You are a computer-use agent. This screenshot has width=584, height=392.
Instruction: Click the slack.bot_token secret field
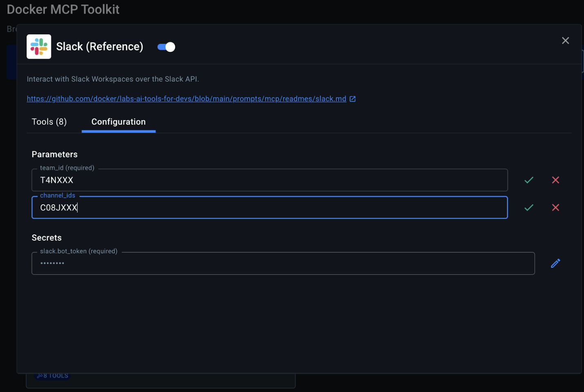coord(283,263)
